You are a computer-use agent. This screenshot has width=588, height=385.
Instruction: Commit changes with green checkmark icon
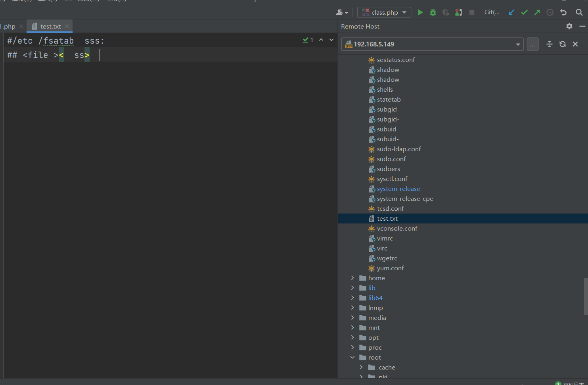click(524, 12)
